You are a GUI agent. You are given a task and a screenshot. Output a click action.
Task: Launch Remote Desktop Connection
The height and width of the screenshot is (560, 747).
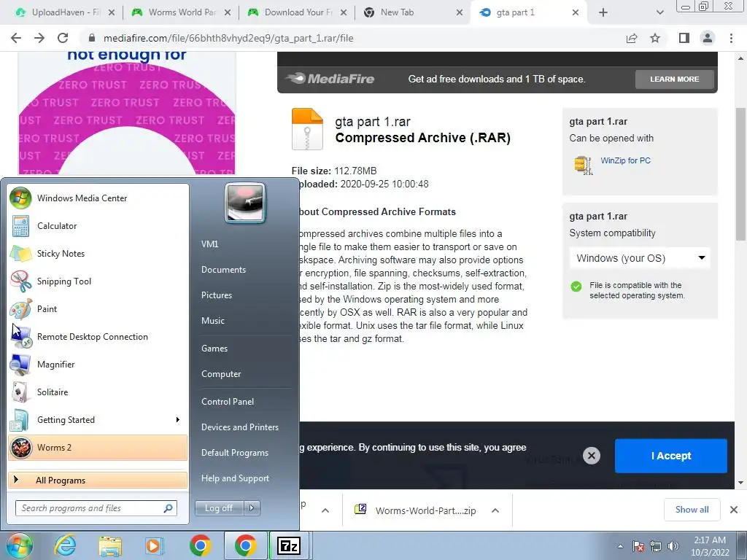click(x=98, y=337)
